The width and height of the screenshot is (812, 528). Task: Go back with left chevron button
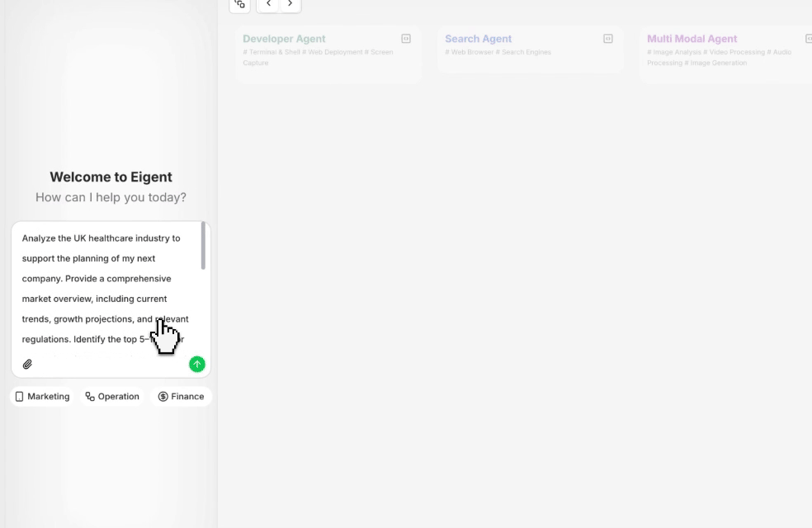click(x=268, y=4)
